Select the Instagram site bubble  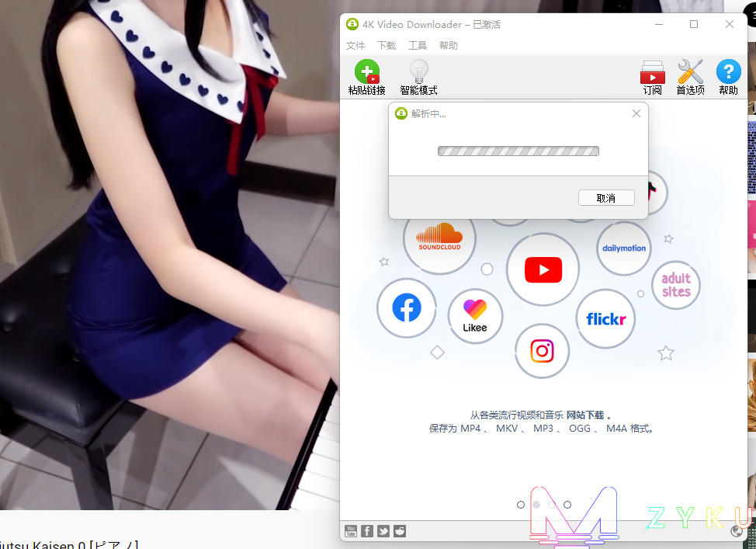543,351
